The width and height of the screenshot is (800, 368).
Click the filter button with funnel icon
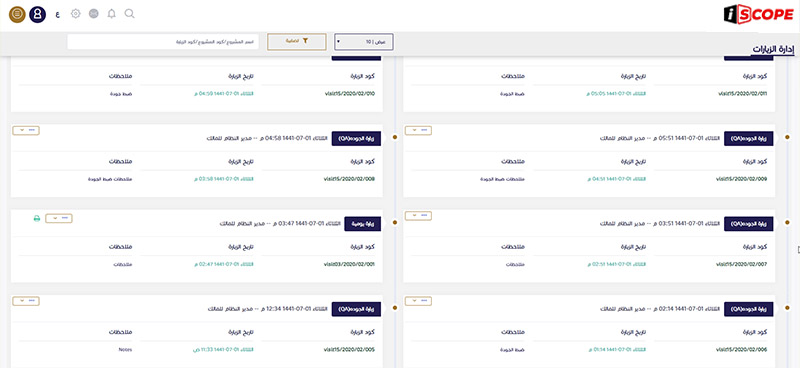click(296, 42)
